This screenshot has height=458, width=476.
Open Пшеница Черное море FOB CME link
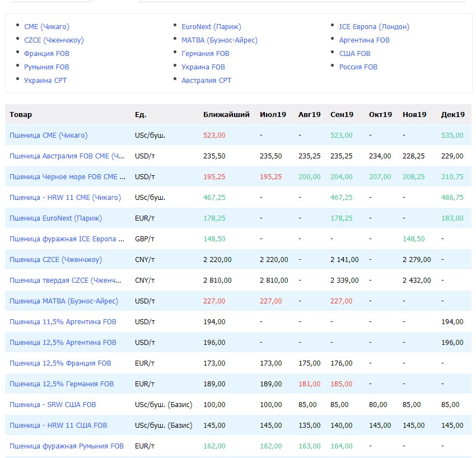point(67,176)
